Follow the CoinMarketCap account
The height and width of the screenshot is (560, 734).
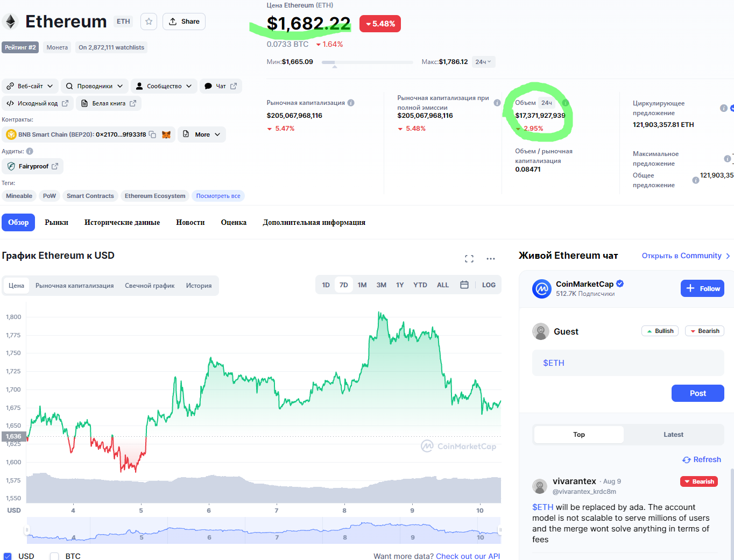(702, 288)
